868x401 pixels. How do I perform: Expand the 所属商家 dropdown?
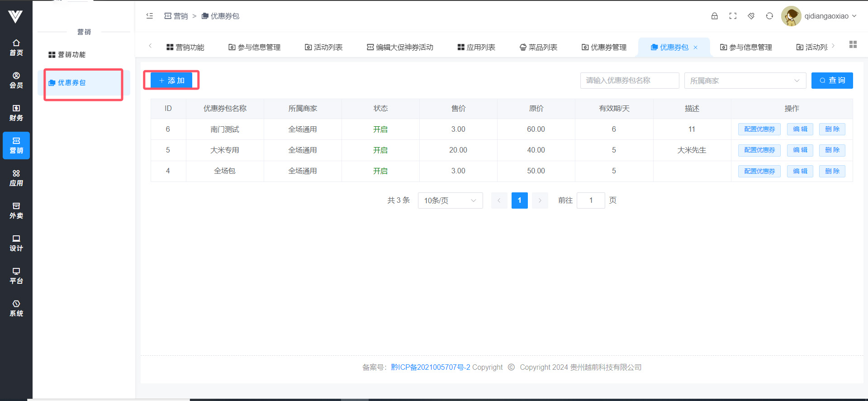click(745, 81)
